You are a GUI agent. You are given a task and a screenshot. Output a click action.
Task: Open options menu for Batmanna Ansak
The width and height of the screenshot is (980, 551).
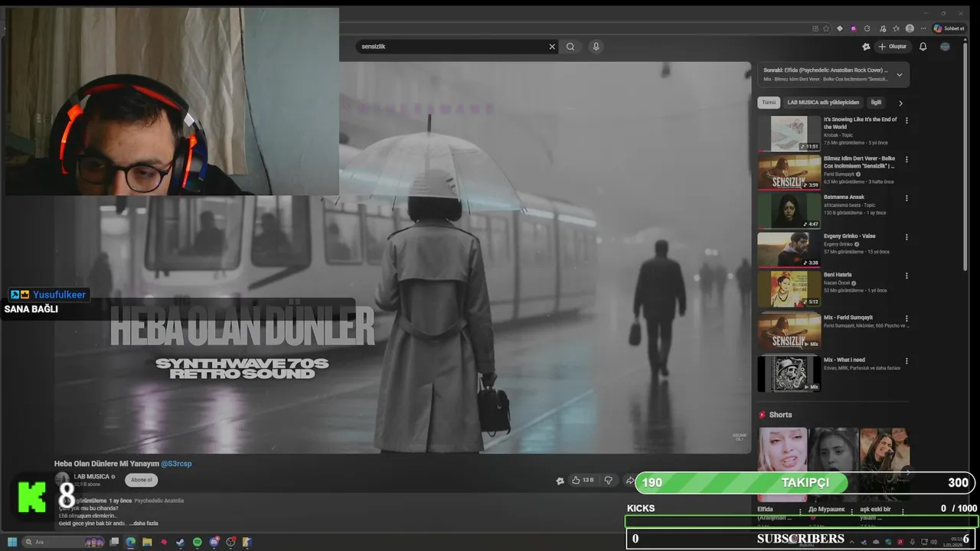[906, 197]
